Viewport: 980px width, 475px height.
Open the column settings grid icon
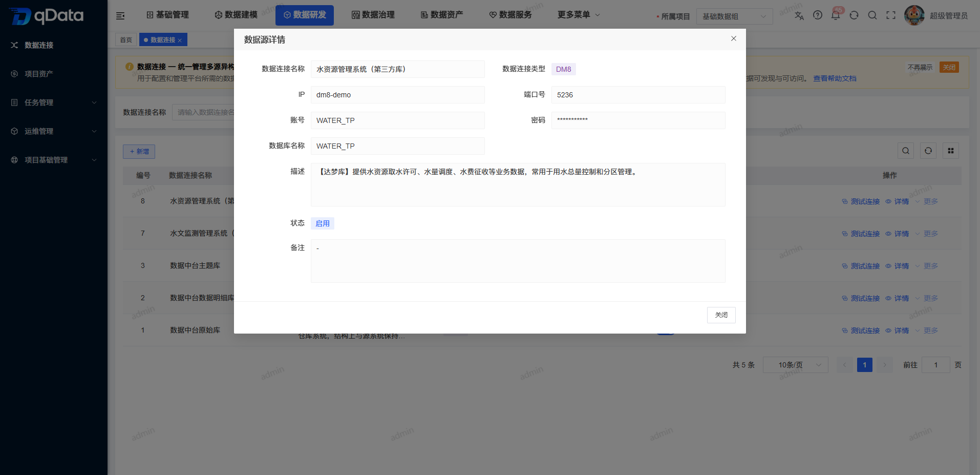pyautogui.click(x=951, y=151)
